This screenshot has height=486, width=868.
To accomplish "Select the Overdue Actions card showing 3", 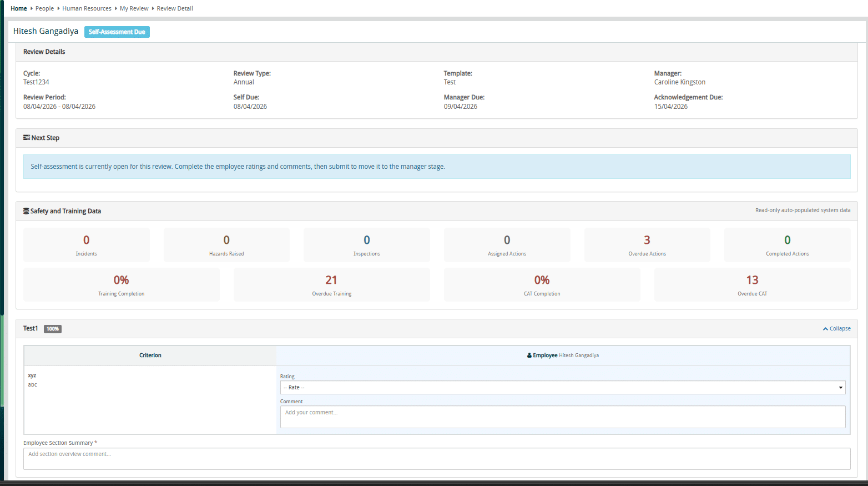I will coord(647,245).
